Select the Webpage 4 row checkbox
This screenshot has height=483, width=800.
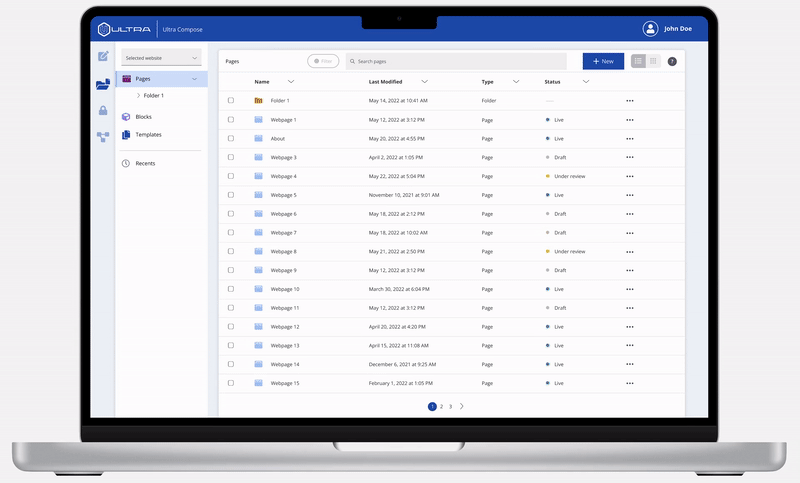point(231,176)
